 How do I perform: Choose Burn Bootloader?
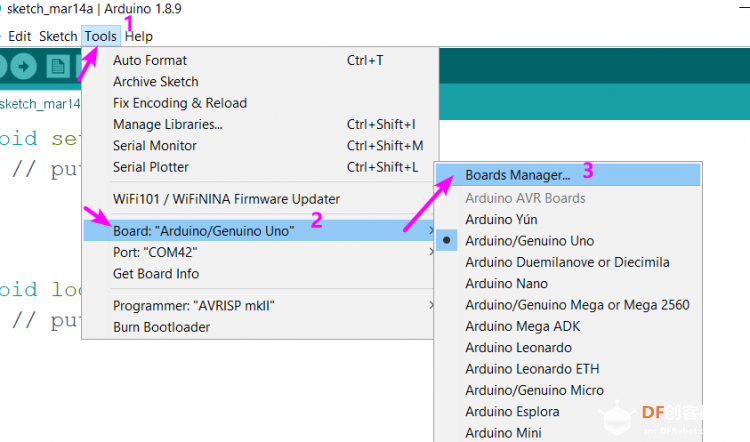pyautogui.click(x=260, y=327)
